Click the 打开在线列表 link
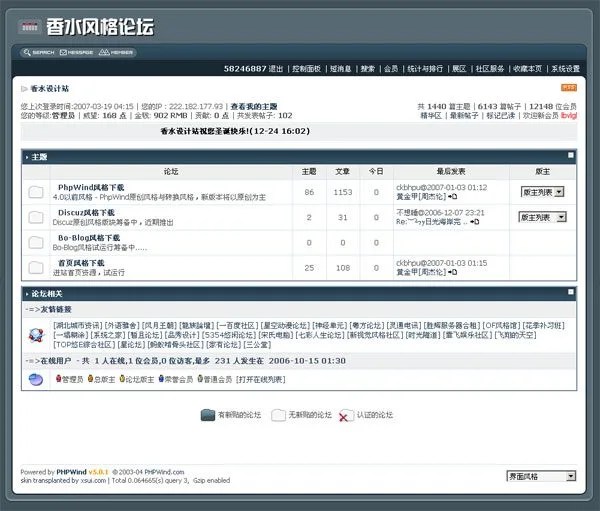Viewport: 600px width, 511px height. 261,380
